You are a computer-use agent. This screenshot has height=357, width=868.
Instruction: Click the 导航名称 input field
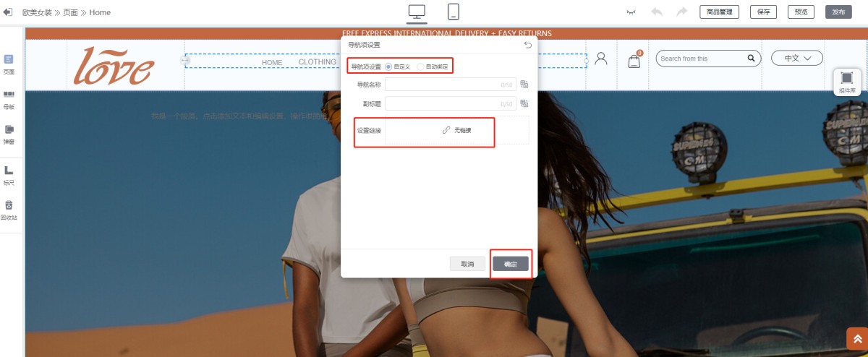point(450,85)
